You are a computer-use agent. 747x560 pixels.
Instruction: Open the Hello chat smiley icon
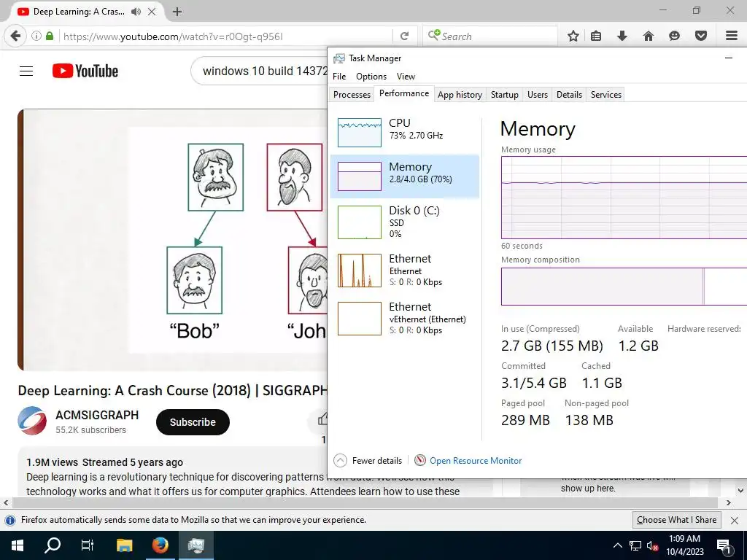pyautogui.click(x=674, y=36)
